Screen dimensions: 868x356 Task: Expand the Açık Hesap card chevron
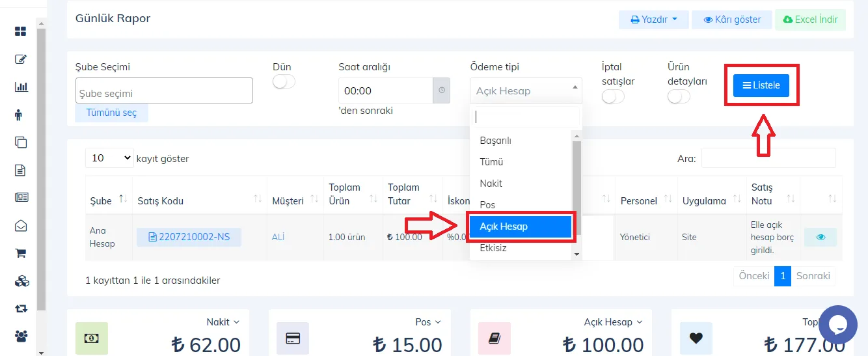[640, 322]
